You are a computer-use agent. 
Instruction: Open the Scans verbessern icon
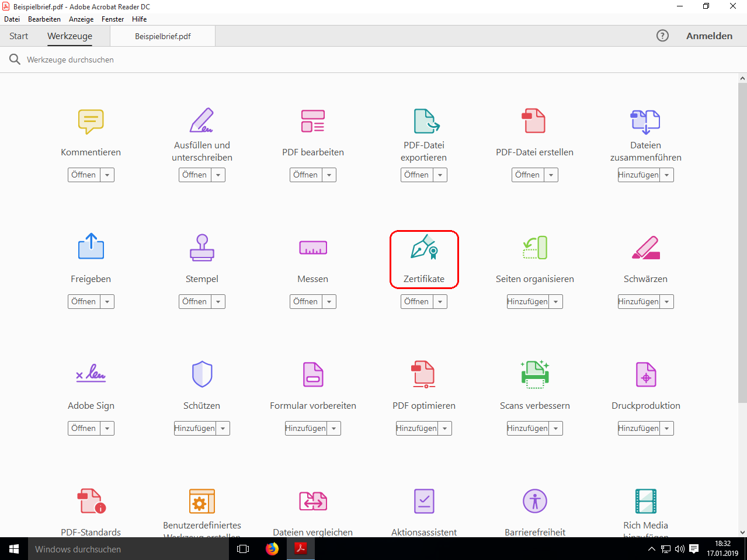point(534,374)
